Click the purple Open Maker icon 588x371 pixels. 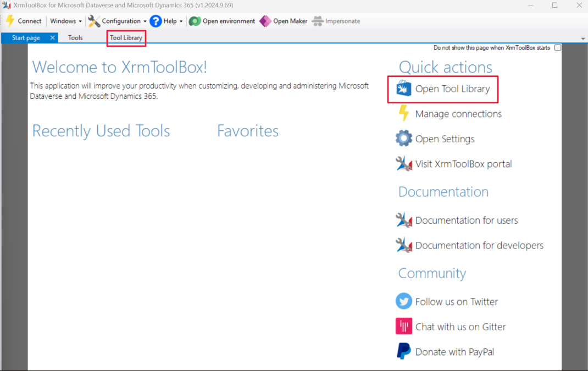tap(265, 21)
